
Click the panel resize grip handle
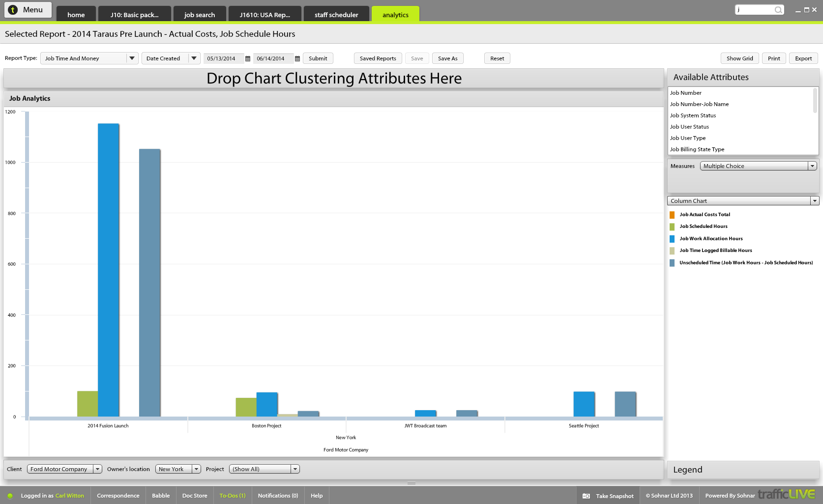(x=411, y=483)
